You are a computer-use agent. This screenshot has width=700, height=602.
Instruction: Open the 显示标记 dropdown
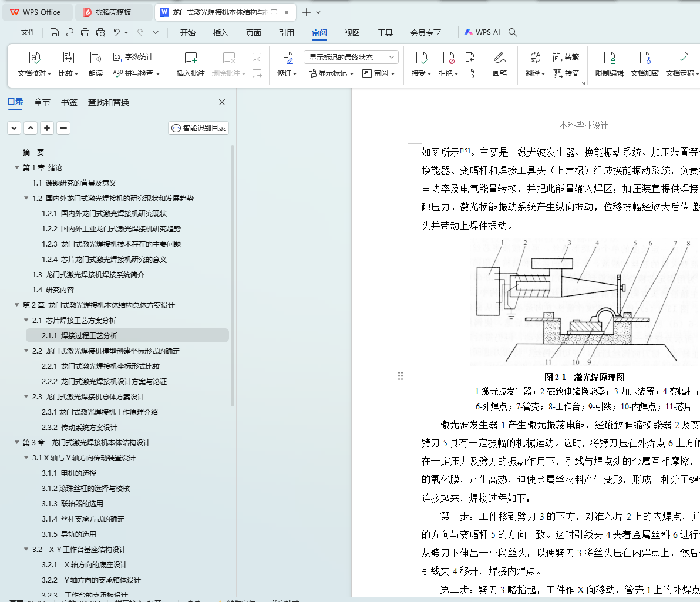coord(331,73)
